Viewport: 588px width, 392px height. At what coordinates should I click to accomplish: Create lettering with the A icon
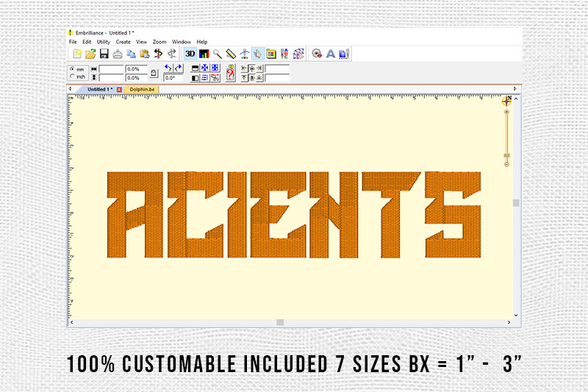pyautogui.click(x=330, y=54)
